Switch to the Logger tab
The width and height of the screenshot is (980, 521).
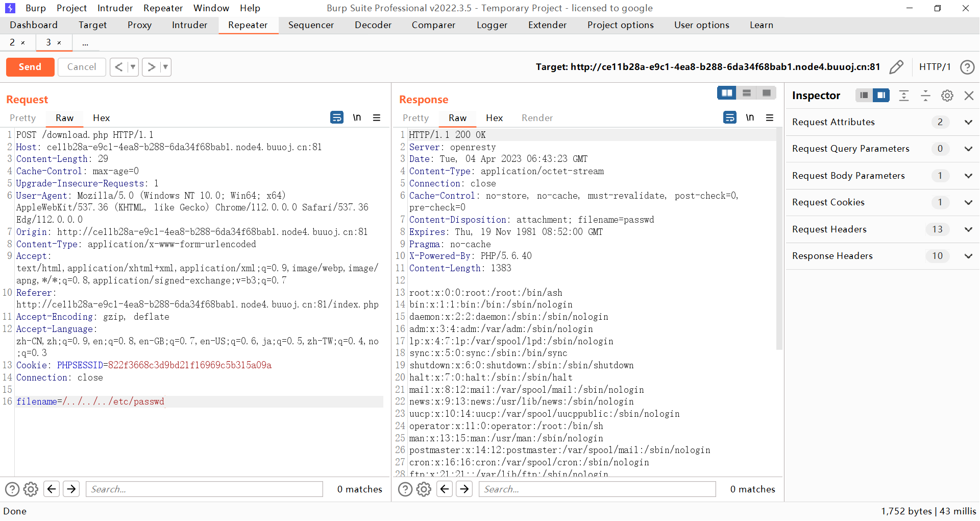[x=492, y=25]
